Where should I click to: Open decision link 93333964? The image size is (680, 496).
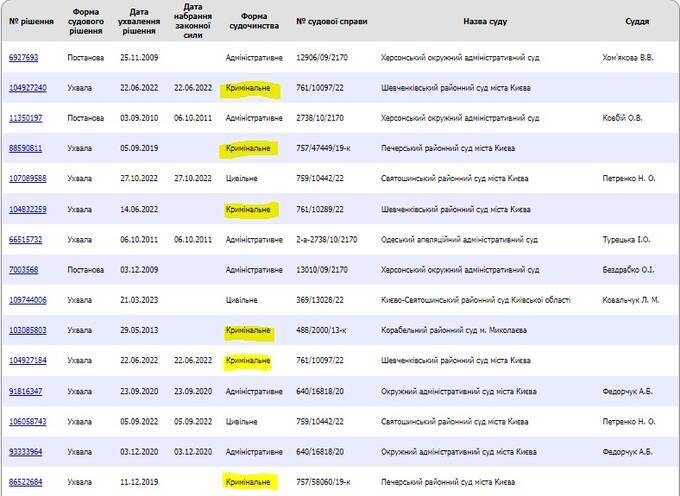tap(26, 452)
